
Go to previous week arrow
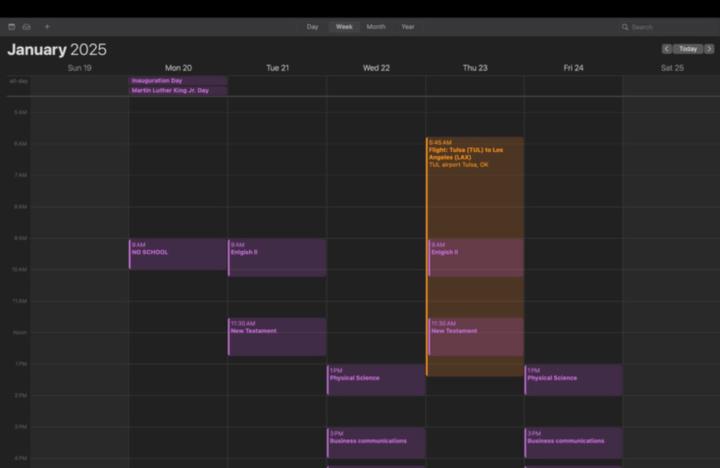point(667,49)
